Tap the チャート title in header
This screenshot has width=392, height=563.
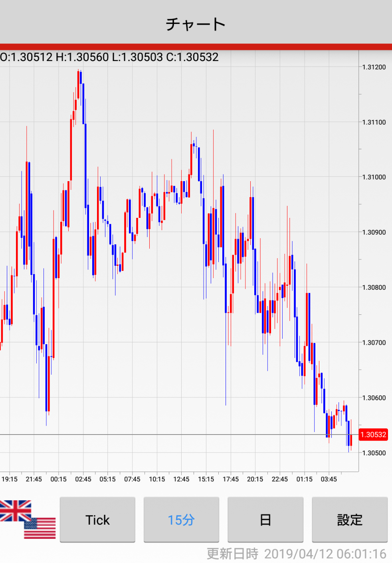click(x=196, y=24)
